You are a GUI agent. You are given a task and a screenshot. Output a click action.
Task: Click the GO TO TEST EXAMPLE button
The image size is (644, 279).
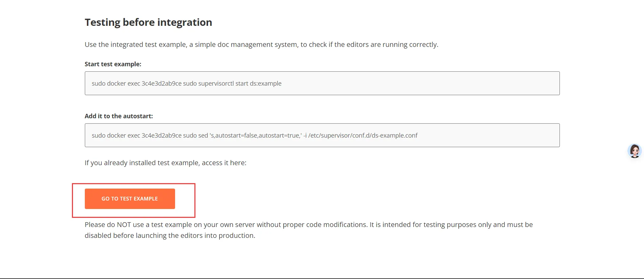(x=130, y=199)
